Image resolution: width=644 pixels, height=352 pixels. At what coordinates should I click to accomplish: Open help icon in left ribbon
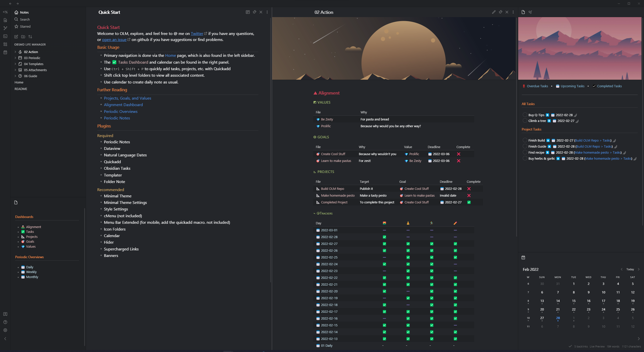click(5, 322)
